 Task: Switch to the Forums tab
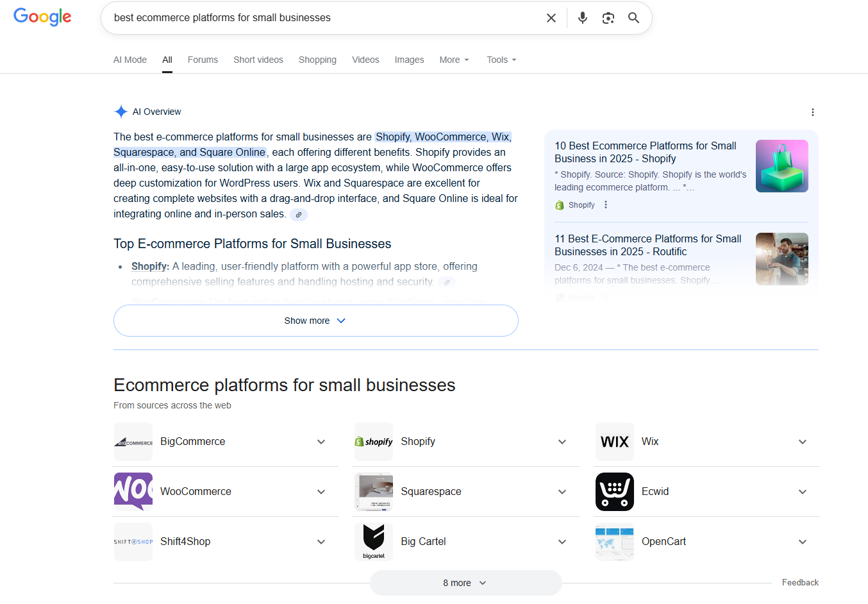coord(203,60)
